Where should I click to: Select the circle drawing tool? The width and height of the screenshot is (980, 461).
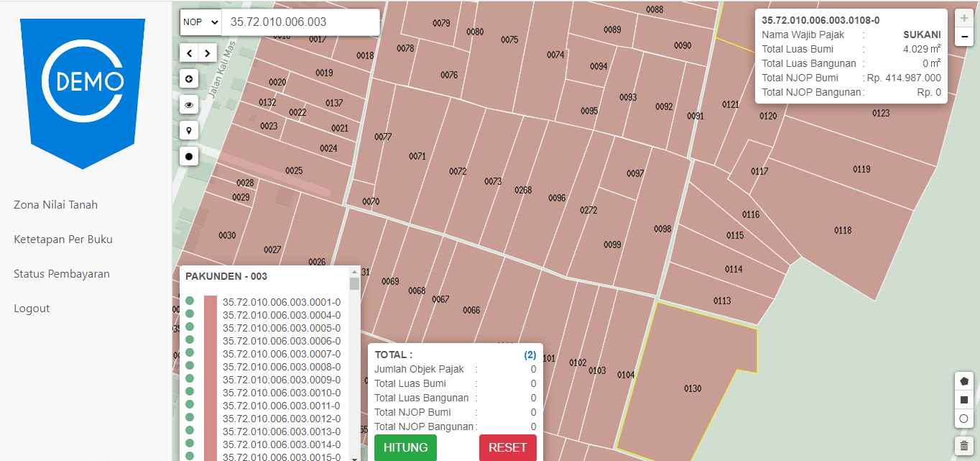tap(963, 419)
